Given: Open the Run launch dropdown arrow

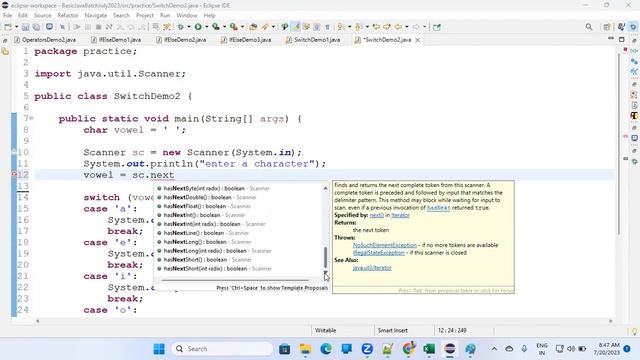Looking at the screenshot, I should coord(207,27).
